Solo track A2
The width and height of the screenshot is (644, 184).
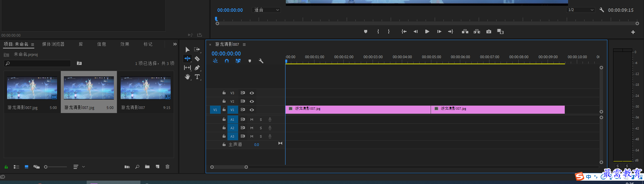click(261, 128)
